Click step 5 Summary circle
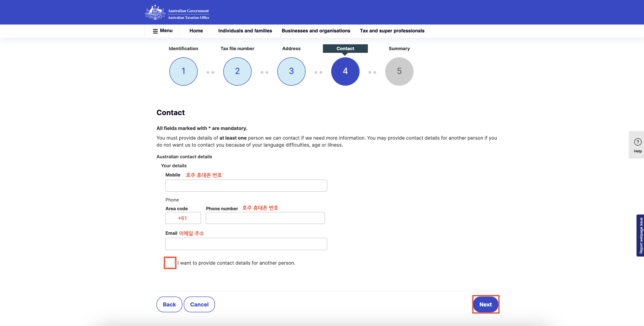The image size is (644, 326). pos(399,71)
